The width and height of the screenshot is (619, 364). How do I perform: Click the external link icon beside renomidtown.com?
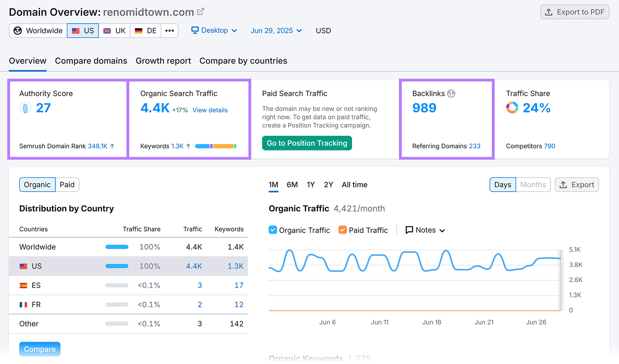(200, 12)
